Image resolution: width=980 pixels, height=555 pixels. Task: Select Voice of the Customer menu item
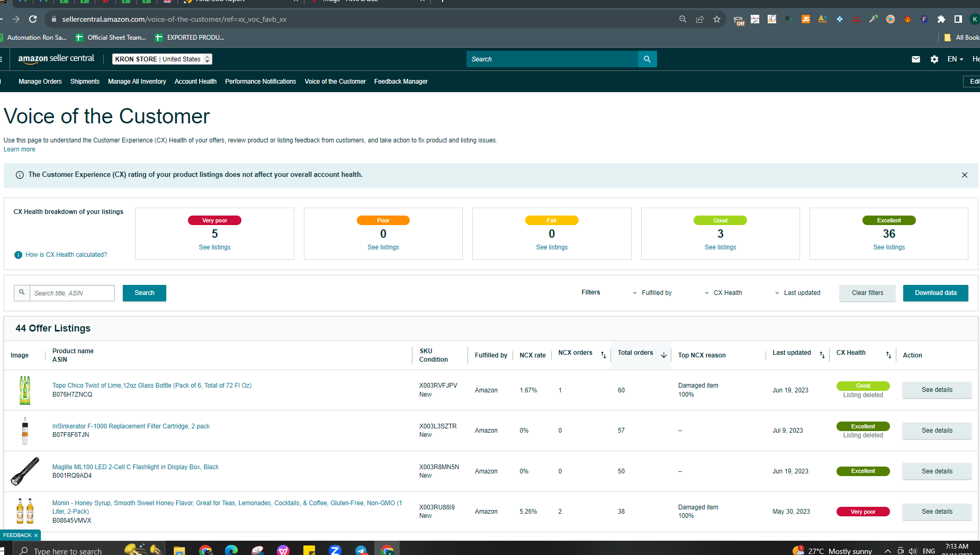(x=335, y=82)
